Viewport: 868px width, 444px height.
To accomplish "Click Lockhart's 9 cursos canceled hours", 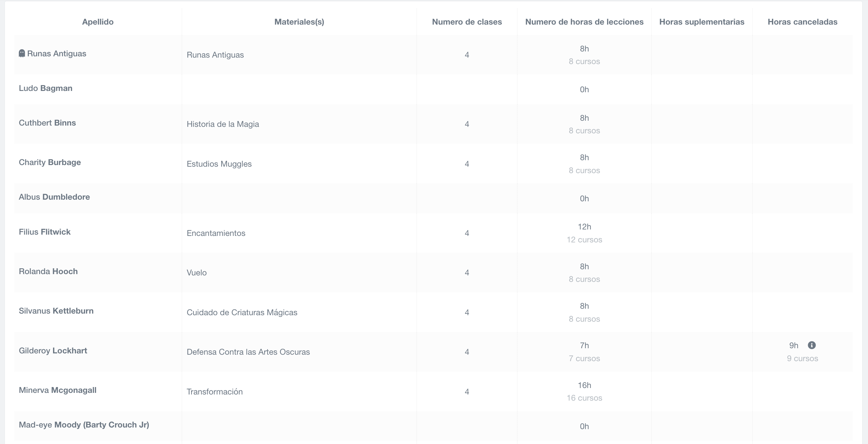I will point(802,358).
